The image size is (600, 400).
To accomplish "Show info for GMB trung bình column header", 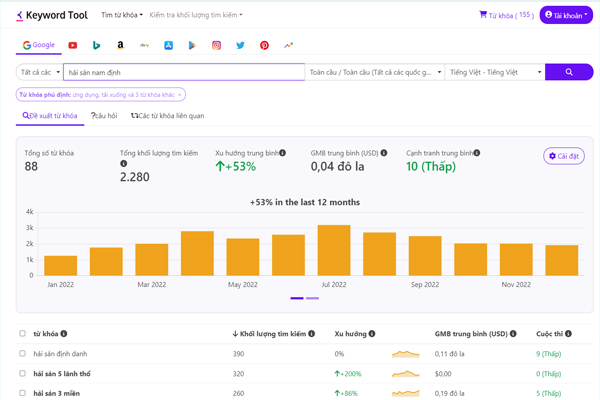I will click(x=513, y=333).
